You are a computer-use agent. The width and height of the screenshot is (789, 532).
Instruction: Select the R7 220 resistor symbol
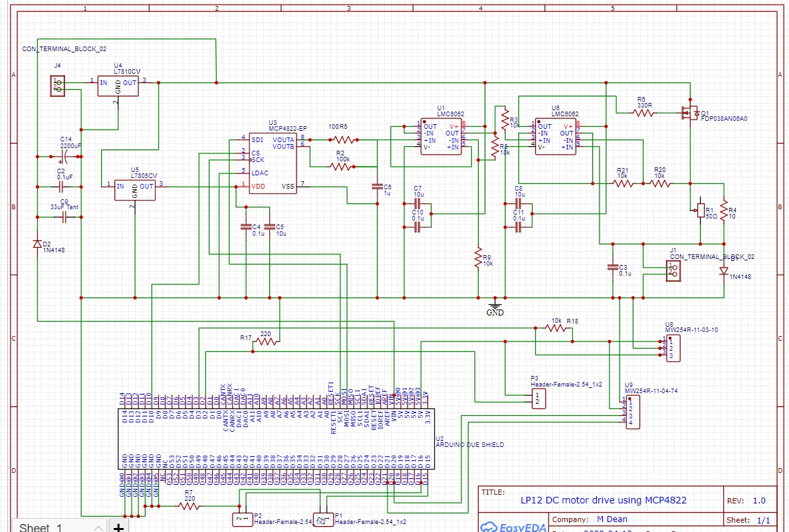point(189,506)
